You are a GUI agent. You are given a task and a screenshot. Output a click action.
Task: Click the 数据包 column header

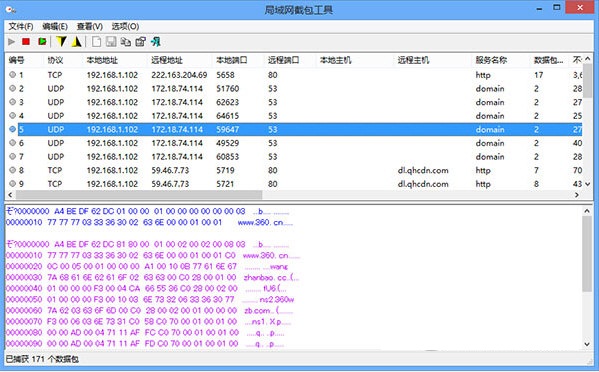click(x=548, y=60)
